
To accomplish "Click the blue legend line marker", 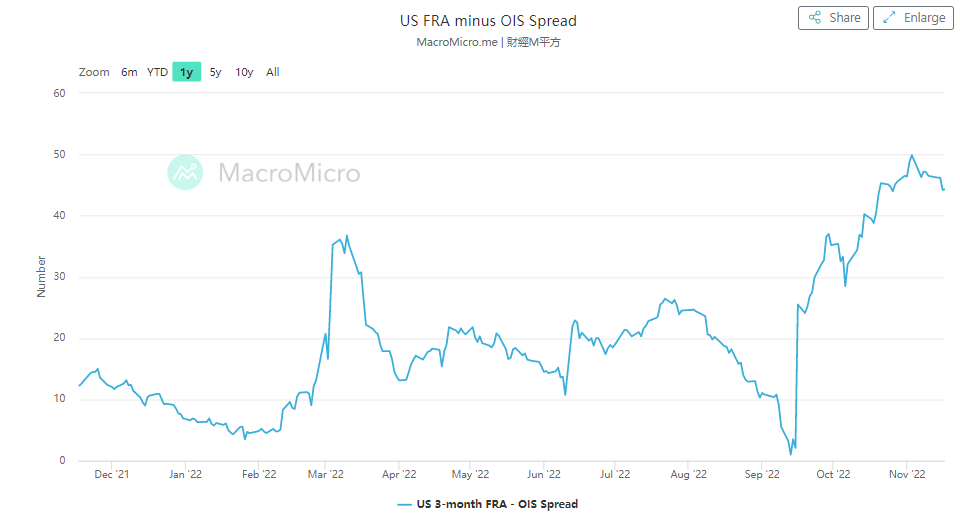I will (405, 504).
